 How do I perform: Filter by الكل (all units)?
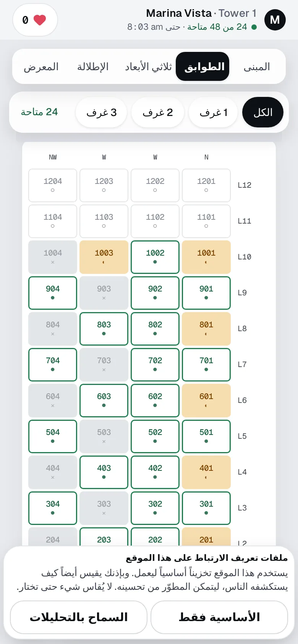click(263, 112)
